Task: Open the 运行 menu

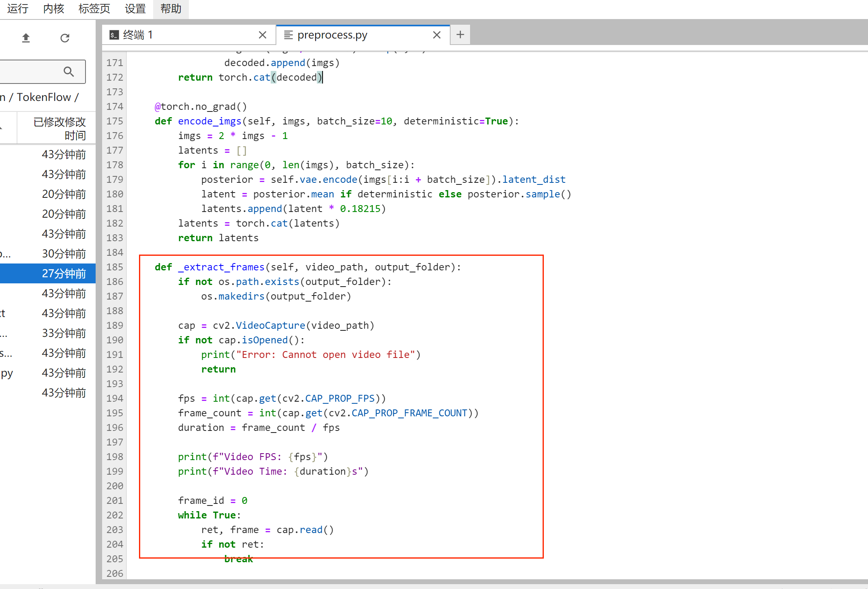Action: tap(18, 9)
